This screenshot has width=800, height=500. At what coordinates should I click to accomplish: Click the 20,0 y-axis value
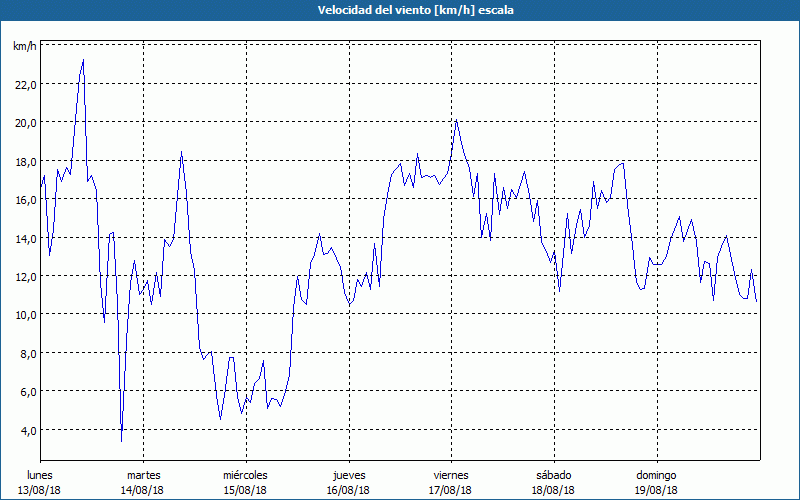[26, 123]
